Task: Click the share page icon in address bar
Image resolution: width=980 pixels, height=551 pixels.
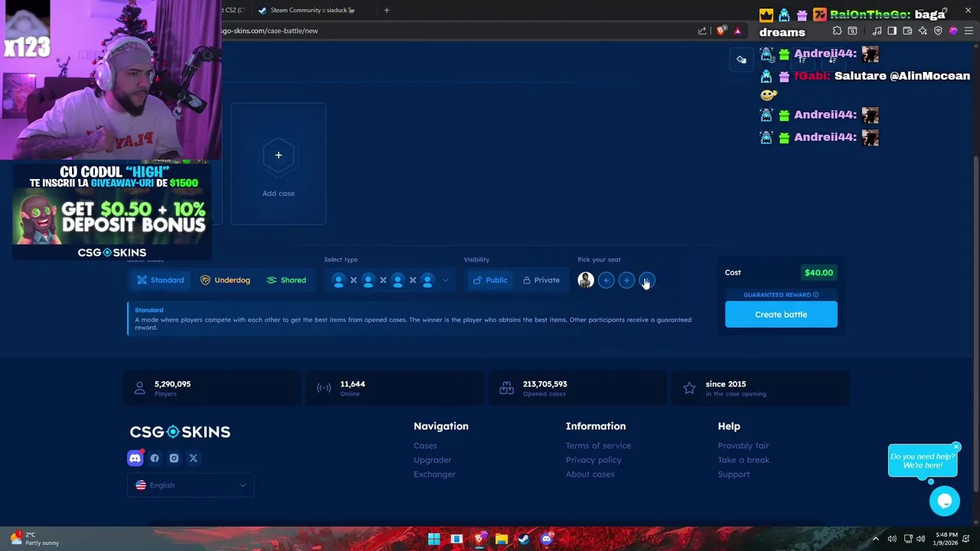Action: point(702,31)
